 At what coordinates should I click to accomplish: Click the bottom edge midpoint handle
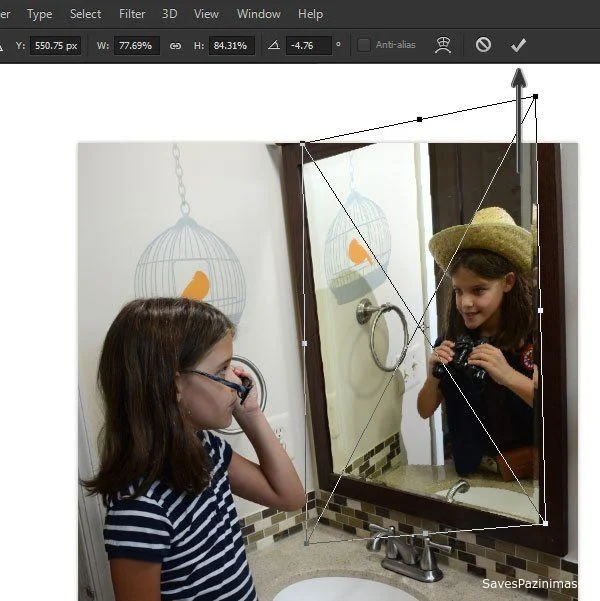(x=425, y=533)
